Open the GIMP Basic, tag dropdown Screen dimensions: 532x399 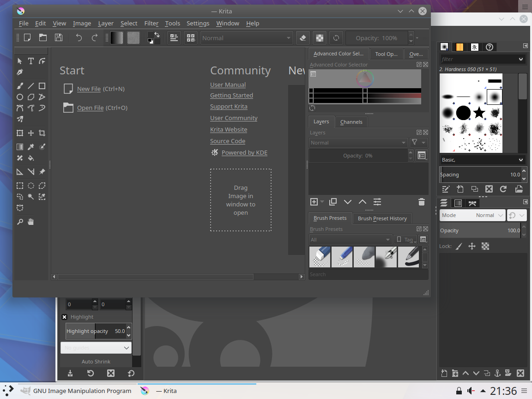[x=482, y=160]
